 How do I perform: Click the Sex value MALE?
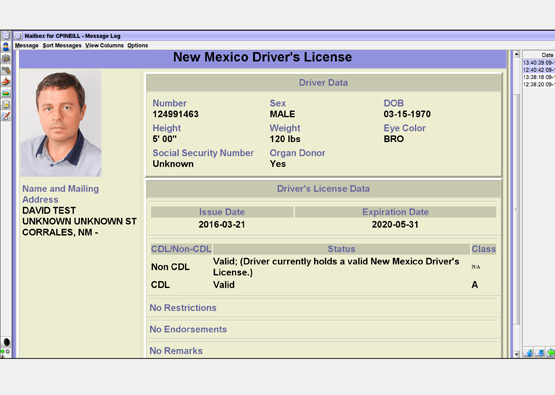[x=282, y=114]
